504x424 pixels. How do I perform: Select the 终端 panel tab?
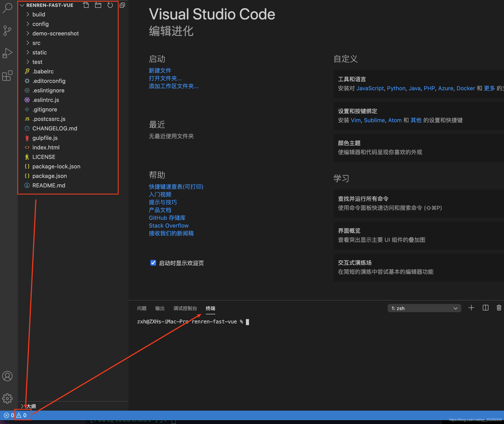pyautogui.click(x=210, y=308)
